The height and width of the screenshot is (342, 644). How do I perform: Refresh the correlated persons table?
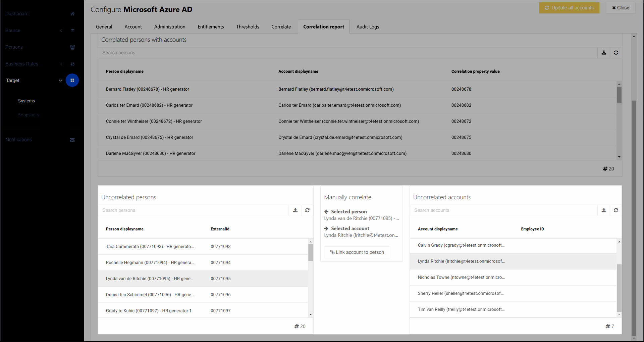616,53
